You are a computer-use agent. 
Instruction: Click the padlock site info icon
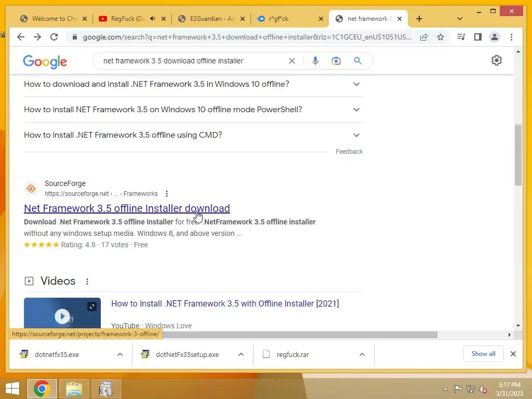(x=75, y=37)
